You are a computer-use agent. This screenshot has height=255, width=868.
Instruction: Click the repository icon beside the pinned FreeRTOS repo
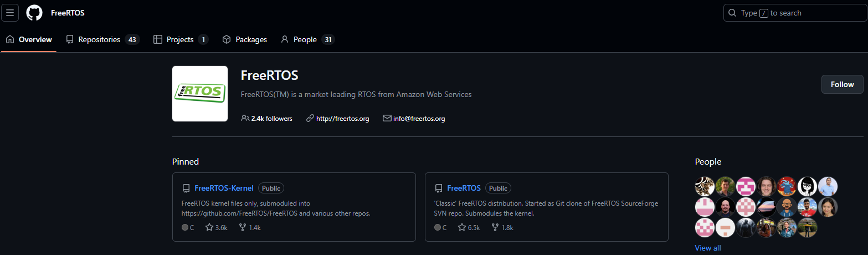[x=439, y=188]
